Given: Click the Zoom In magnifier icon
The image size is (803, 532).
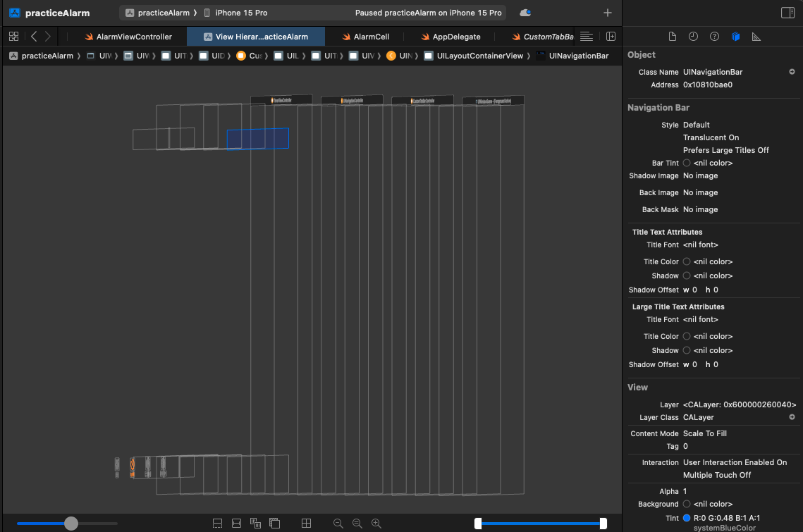Looking at the screenshot, I should 376,523.
